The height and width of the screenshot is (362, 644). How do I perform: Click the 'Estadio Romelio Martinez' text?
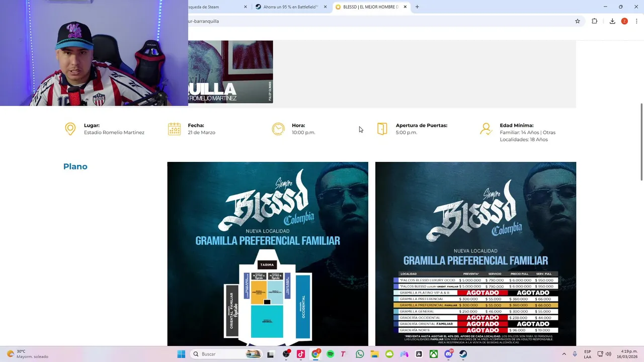pyautogui.click(x=114, y=133)
